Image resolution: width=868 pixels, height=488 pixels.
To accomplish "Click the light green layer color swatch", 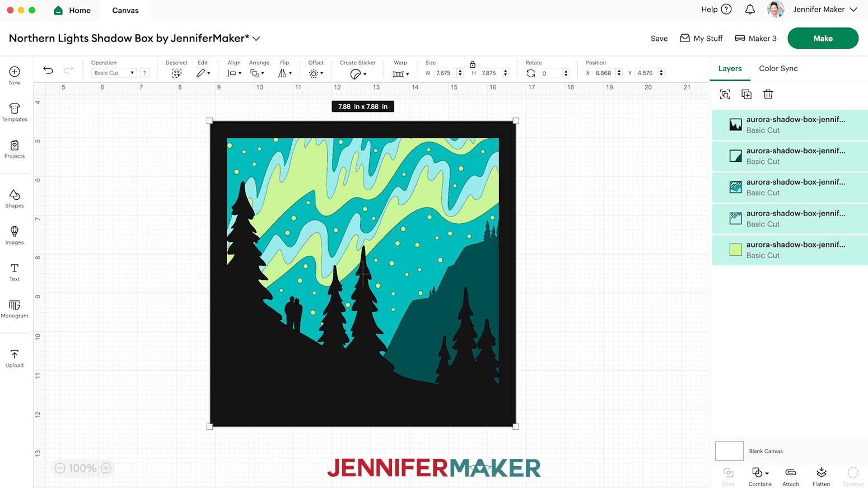I will (736, 250).
